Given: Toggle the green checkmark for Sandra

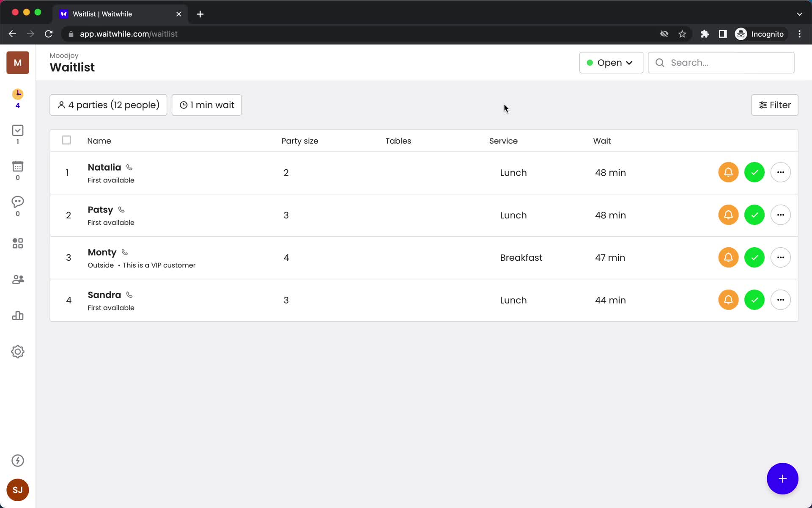Looking at the screenshot, I should tap(754, 300).
